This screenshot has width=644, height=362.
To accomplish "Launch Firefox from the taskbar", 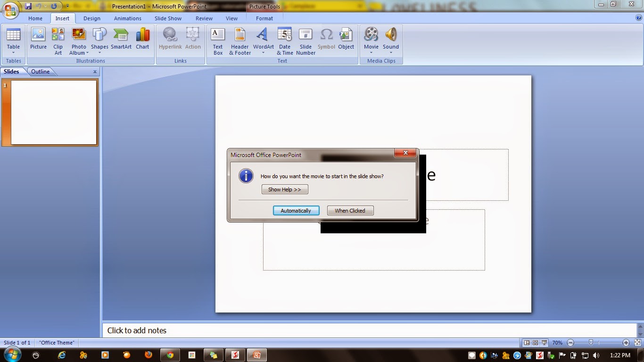I will click(149, 355).
